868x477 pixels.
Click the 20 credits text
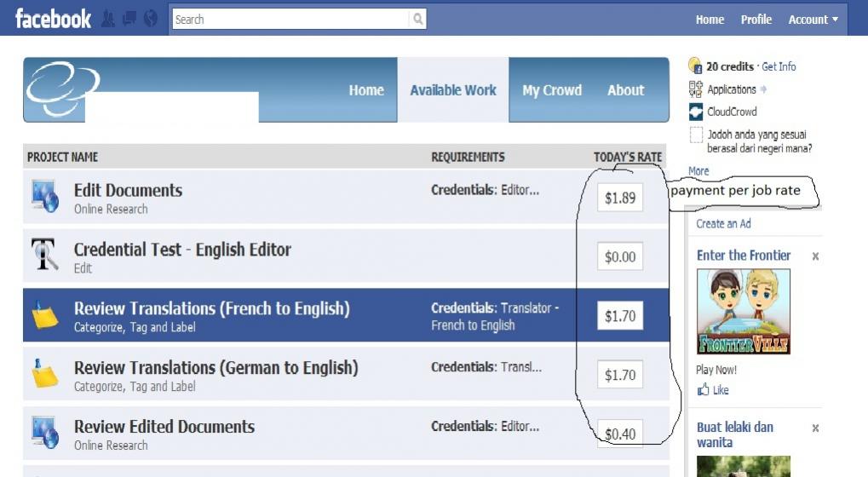[x=730, y=66]
